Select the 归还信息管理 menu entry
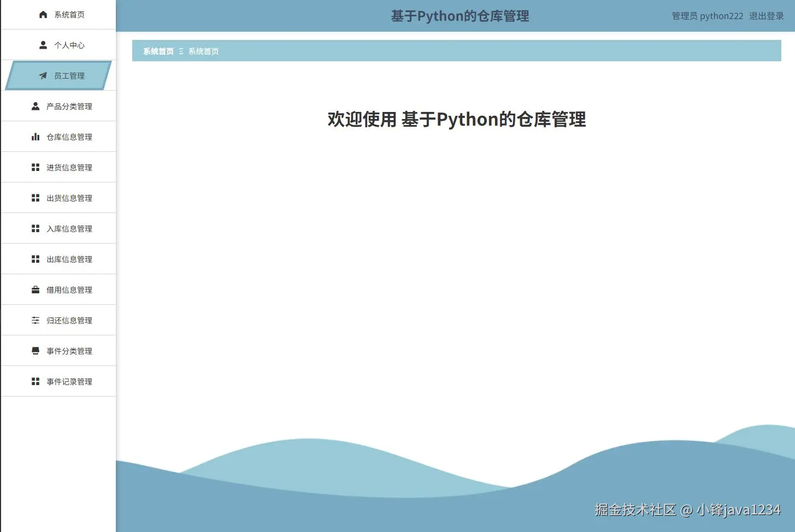795x532 pixels. tap(58, 321)
